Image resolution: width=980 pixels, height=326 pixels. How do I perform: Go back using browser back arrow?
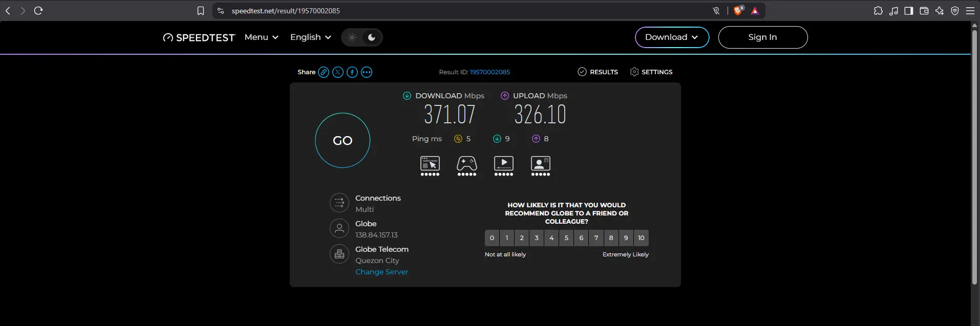tap(8, 11)
